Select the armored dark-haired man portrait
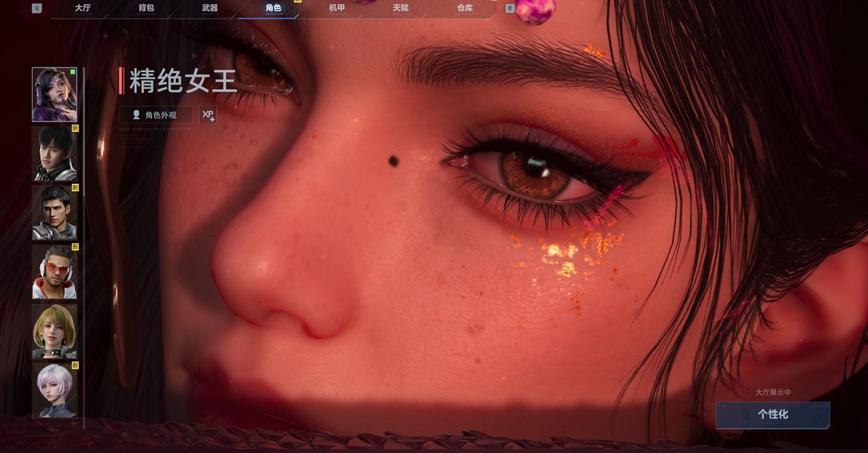The image size is (868, 453). point(55,213)
